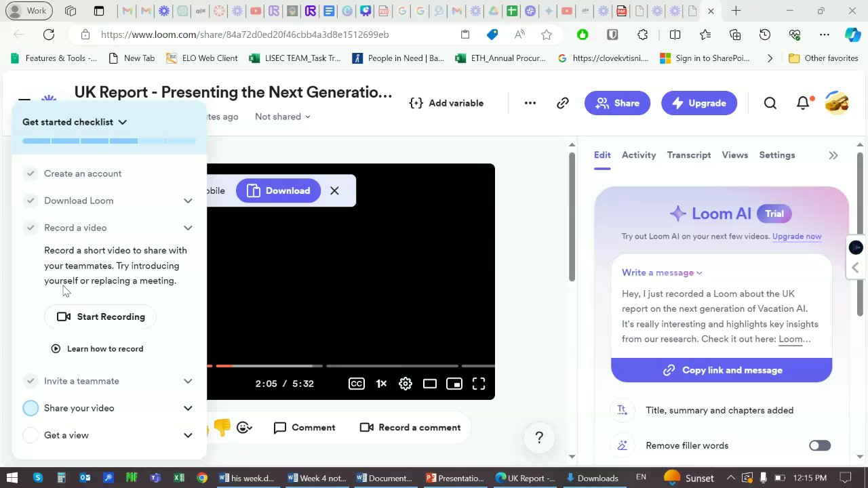The width and height of the screenshot is (868, 488).
Task: Open the Not shared dropdown
Action: coord(282,117)
